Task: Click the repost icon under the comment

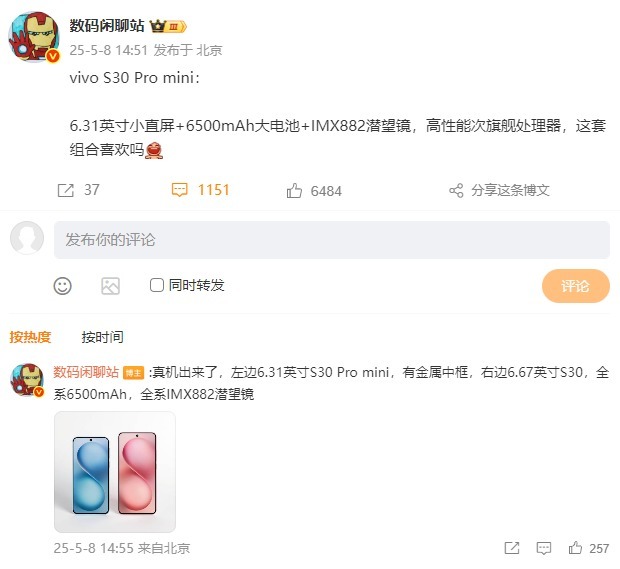Action: click(x=512, y=548)
